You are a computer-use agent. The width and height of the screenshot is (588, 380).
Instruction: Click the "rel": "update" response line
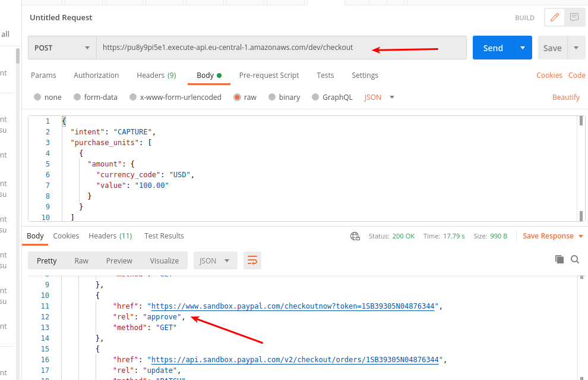coord(147,370)
